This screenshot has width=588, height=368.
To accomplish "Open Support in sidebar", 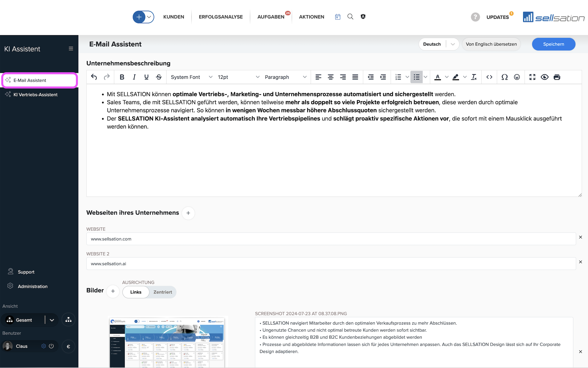I will coord(26,272).
